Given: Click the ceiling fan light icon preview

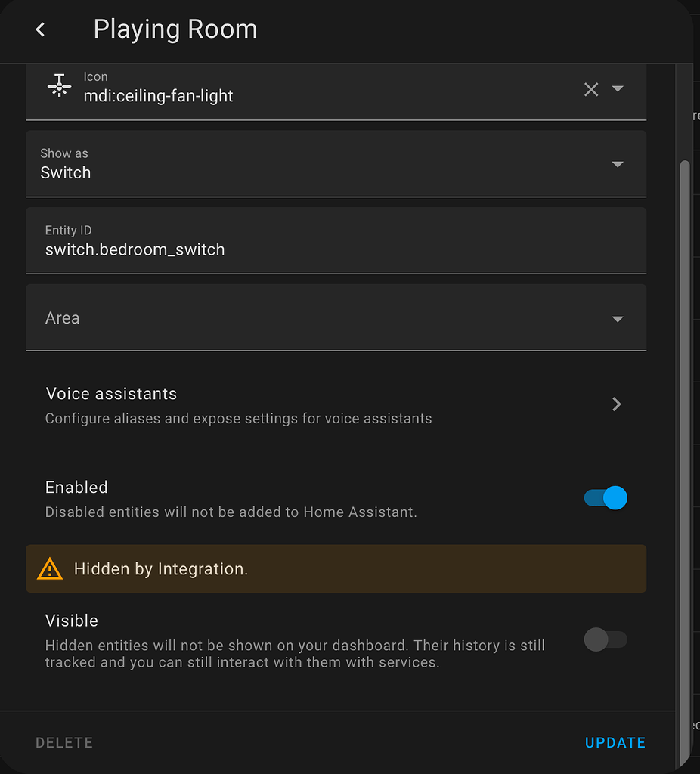Looking at the screenshot, I should [x=58, y=85].
